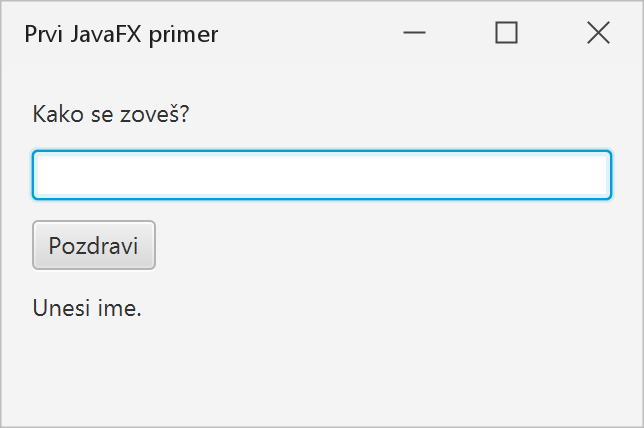Screen dimensions: 644x428
Task: Click the word "Kako" in the prompt
Action: coord(58,114)
